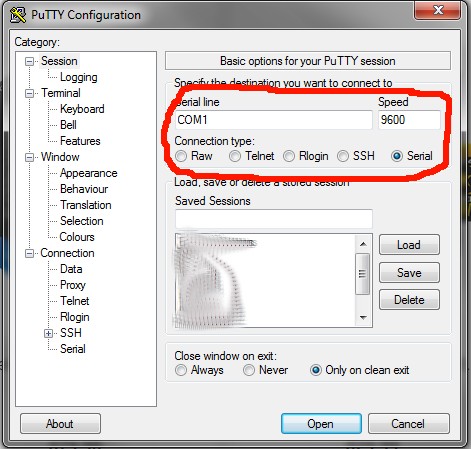Click the Speed input field
Screen dimensions: 471x449
(409, 120)
